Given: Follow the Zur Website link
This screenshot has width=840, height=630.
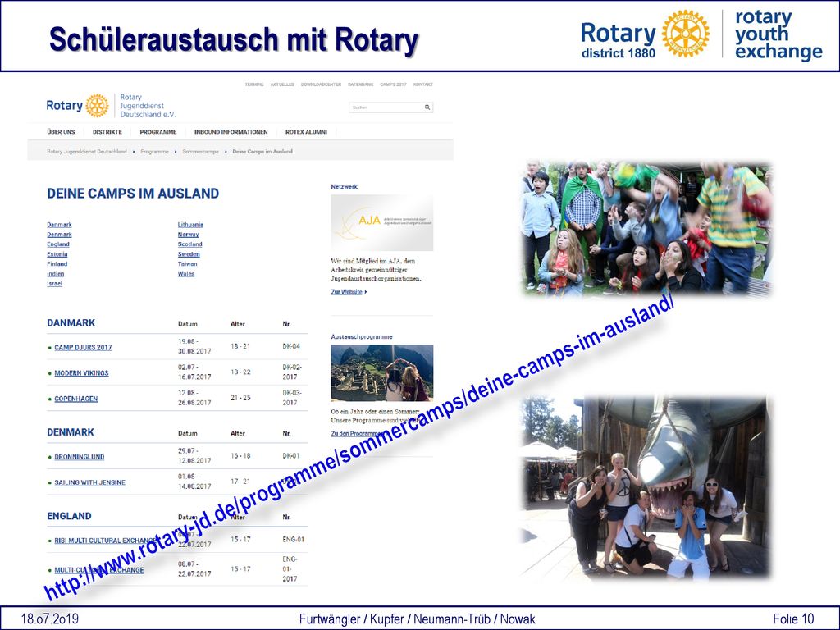Looking at the screenshot, I should [347, 292].
